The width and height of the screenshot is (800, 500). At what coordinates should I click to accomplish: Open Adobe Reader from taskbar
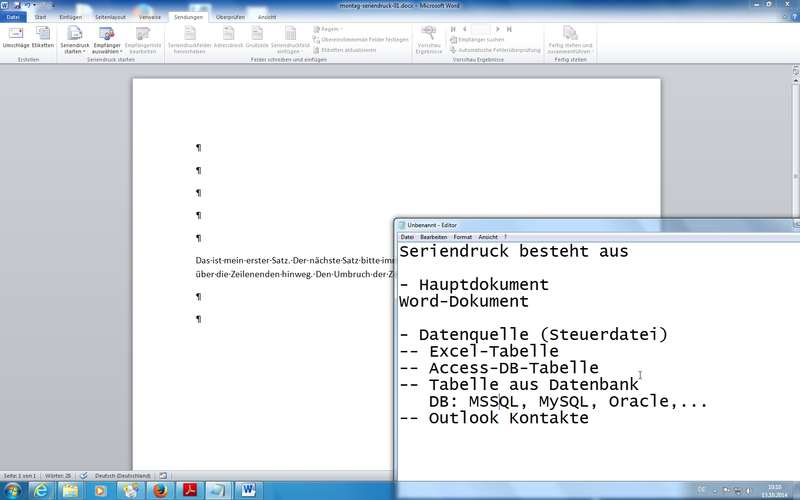(x=190, y=491)
